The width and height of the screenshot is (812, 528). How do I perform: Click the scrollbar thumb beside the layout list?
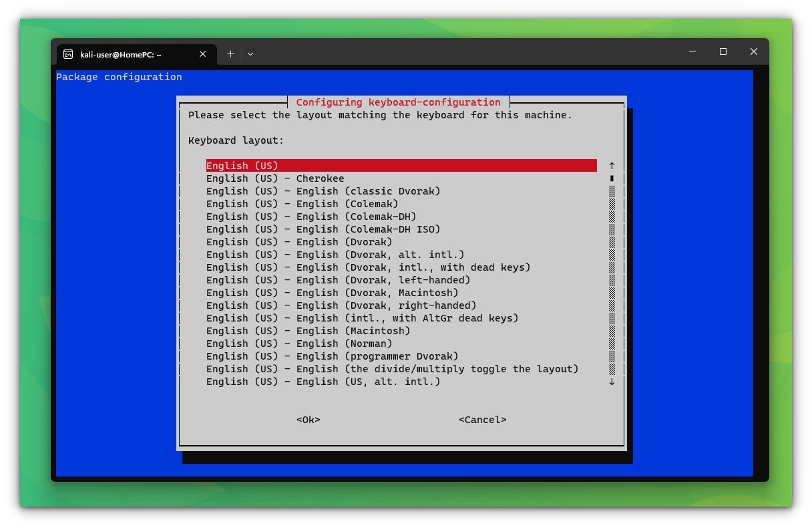click(x=611, y=178)
